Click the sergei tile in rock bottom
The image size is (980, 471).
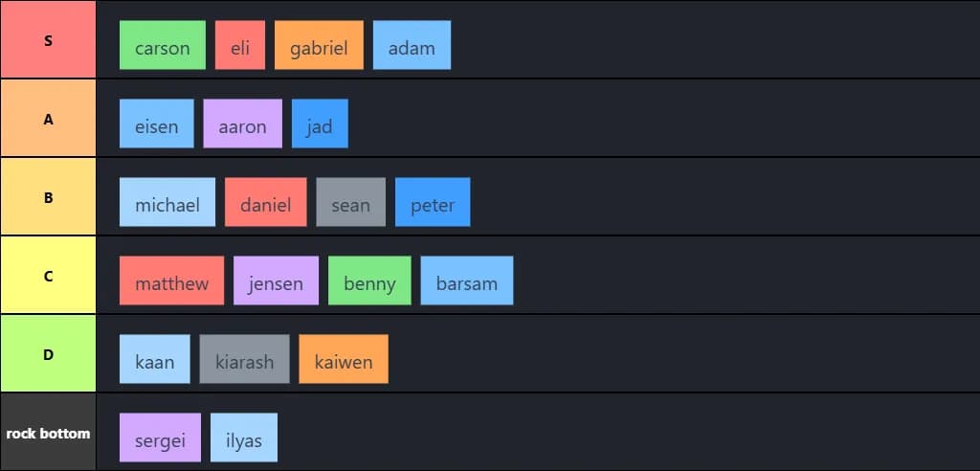160,437
